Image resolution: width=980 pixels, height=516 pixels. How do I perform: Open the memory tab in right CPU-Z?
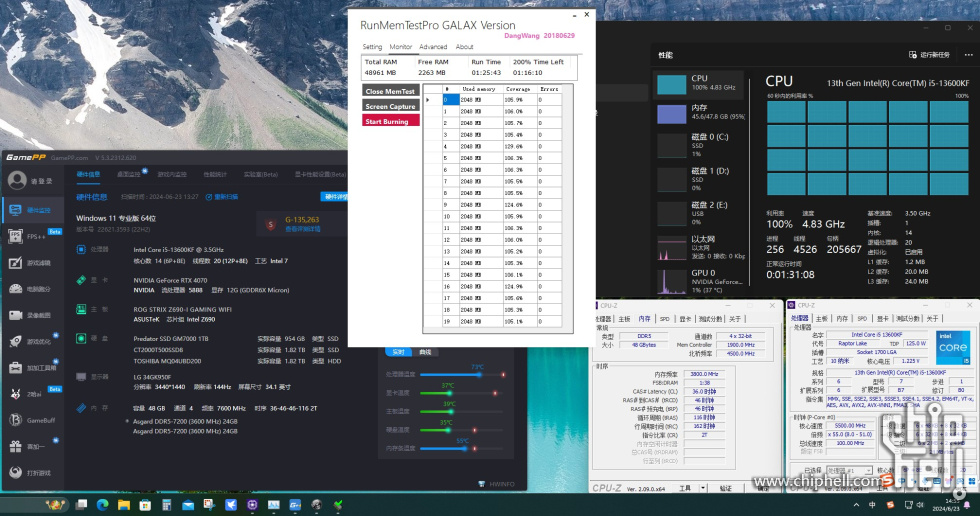(x=842, y=319)
